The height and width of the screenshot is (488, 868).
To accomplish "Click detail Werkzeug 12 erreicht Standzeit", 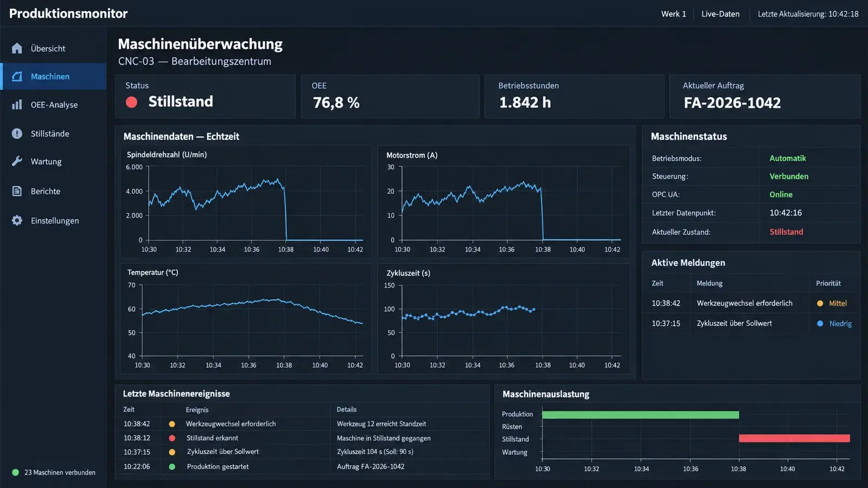I will (381, 424).
